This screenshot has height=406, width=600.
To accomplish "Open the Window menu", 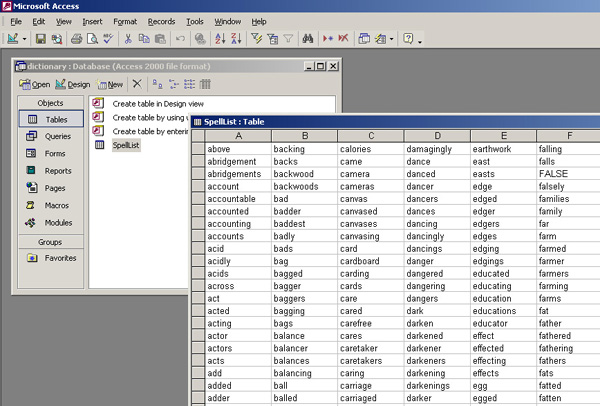I will tap(228, 21).
